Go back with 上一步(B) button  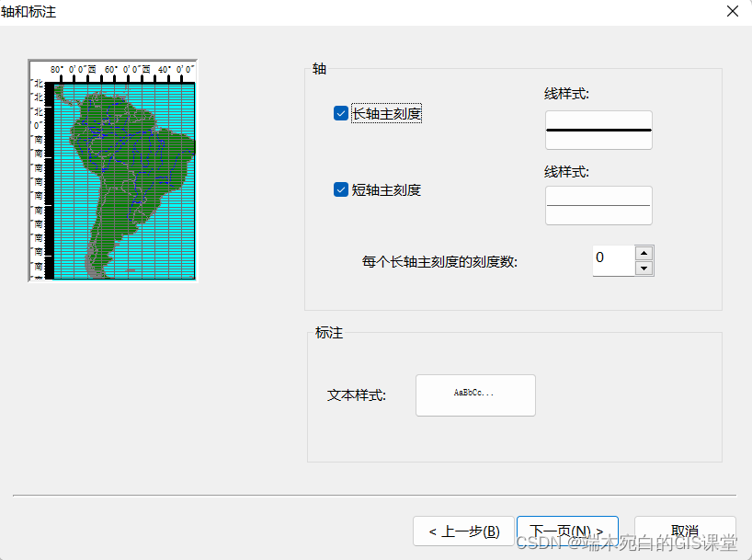463,531
